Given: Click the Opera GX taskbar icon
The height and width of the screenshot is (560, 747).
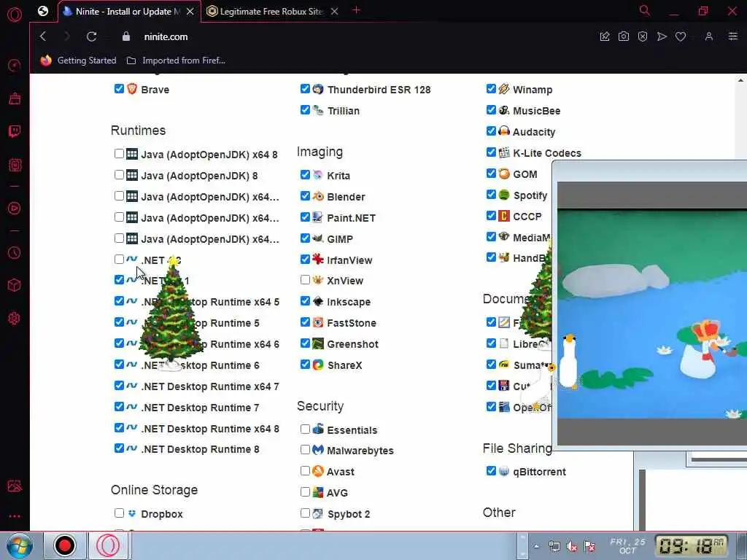Looking at the screenshot, I should tap(108, 545).
